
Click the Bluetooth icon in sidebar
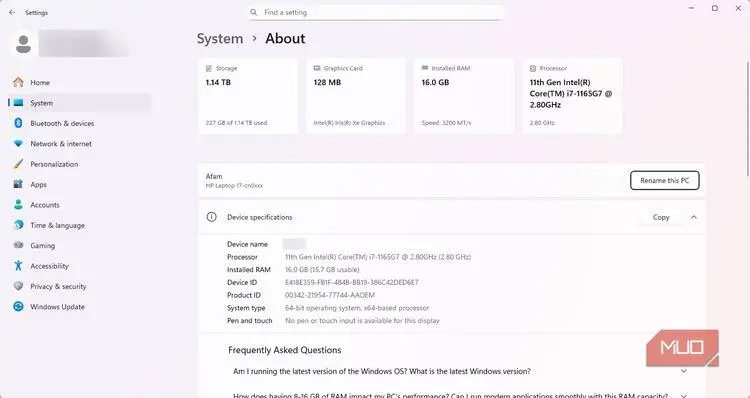pyautogui.click(x=18, y=123)
